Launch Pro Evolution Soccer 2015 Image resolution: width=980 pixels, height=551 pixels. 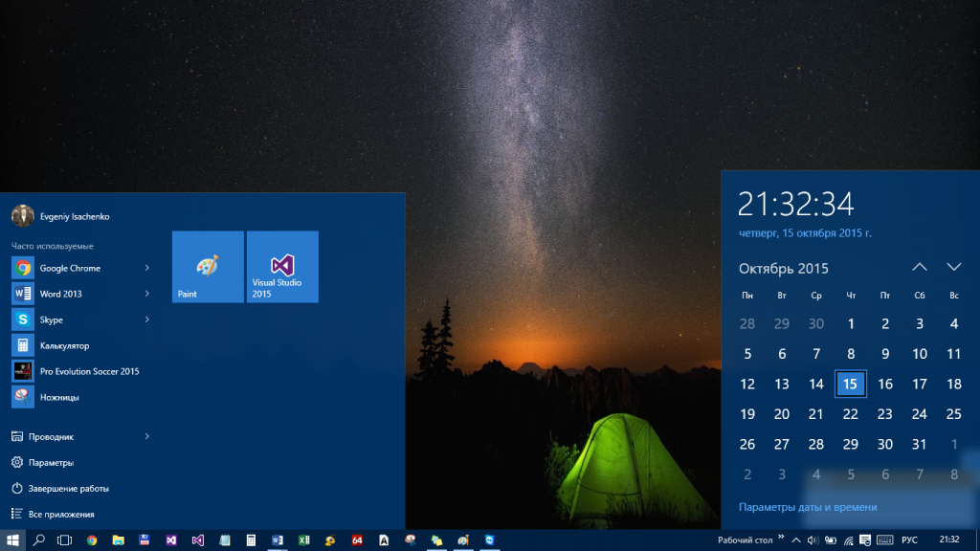(x=81, y=371)
